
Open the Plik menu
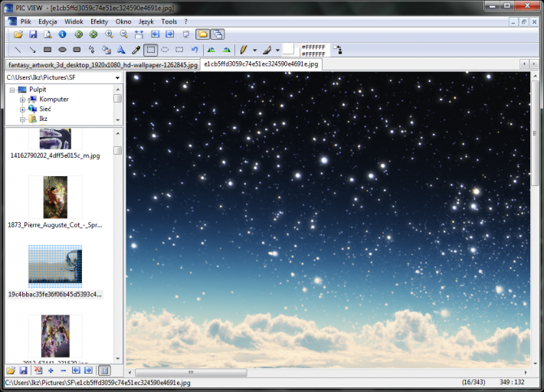[x=26, y=21]
